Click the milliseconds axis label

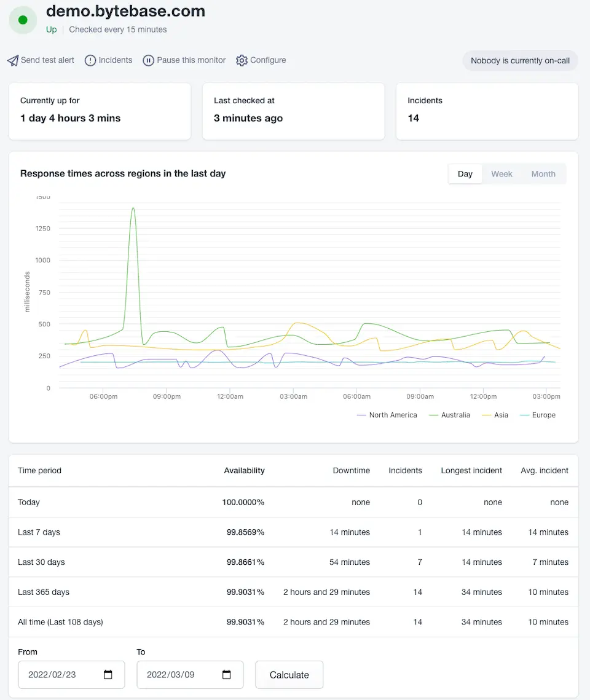27,292
